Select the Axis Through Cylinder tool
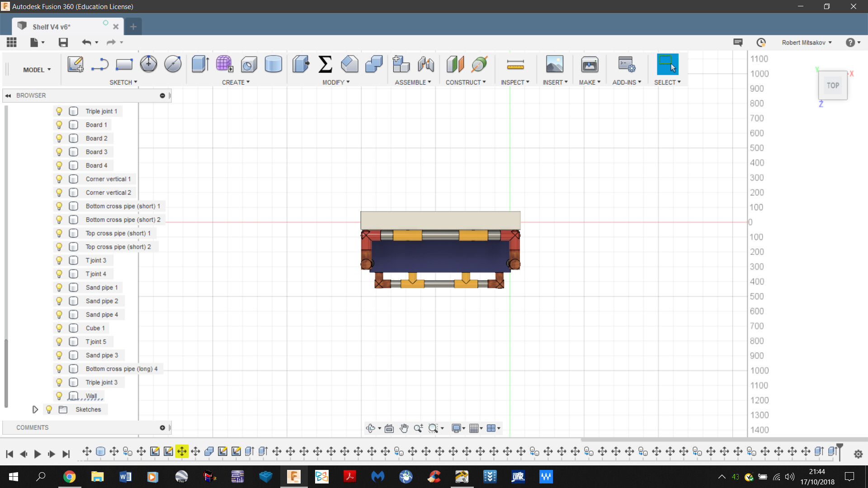Viewport: 868px width, 488px height. point(480,64)
